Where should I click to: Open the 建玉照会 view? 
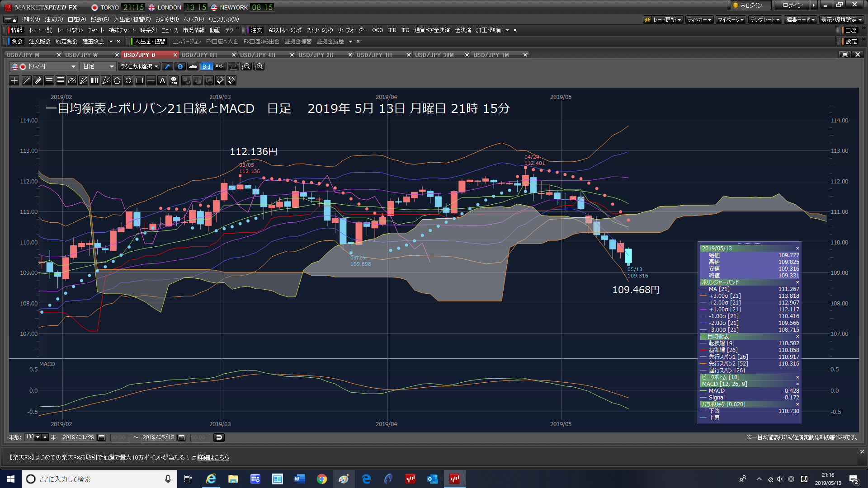click(x=93, y=42)
